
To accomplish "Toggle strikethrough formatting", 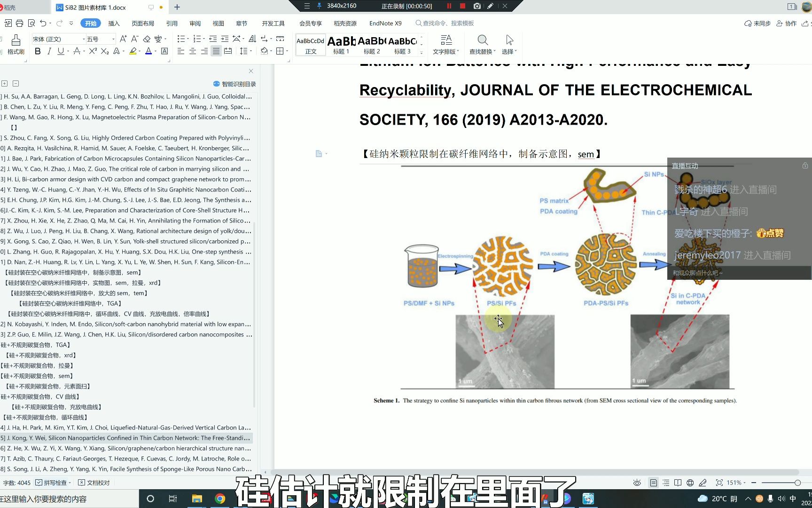I will pyautogui.click(x=77, y=51).
